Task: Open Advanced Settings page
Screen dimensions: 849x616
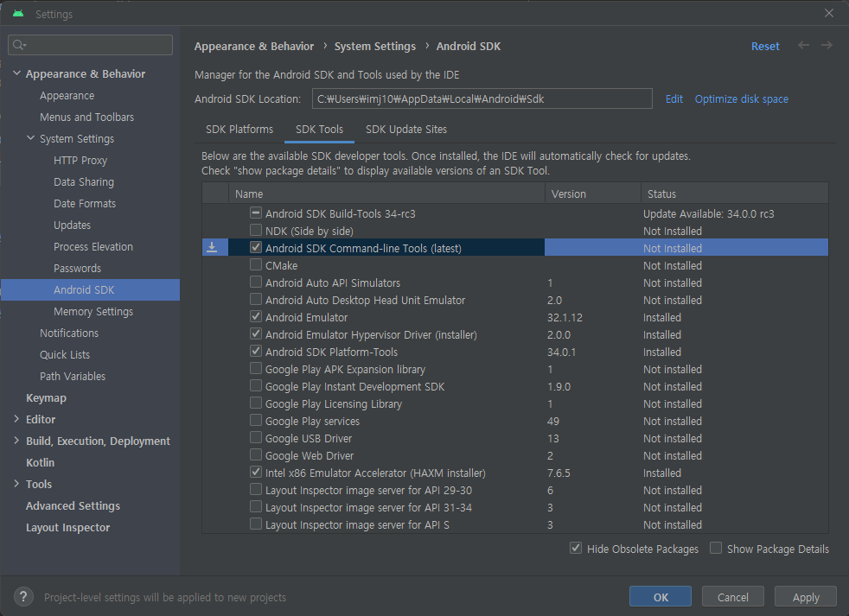Action: (73, 506)
